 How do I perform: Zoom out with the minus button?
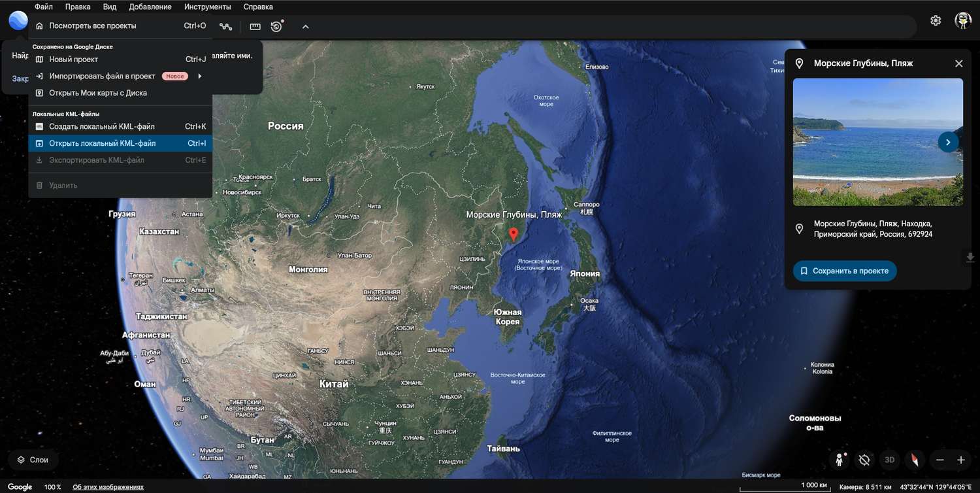point(940,460)
